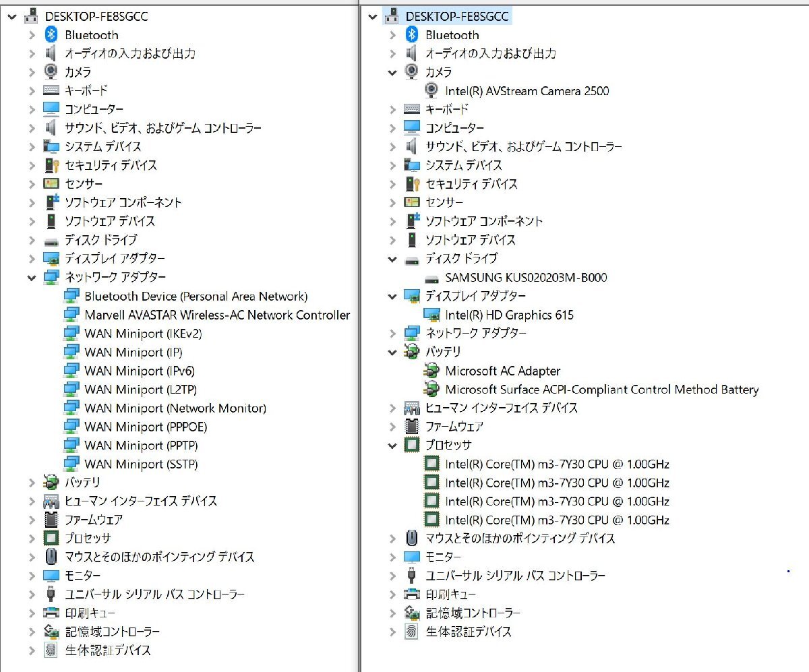Collapse ディスク ドライブ in right tree

point(392,259)
